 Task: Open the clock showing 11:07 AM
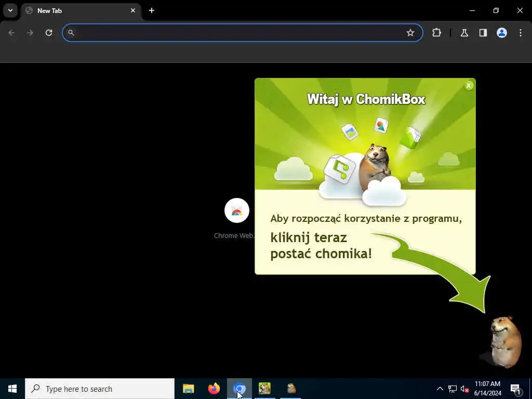click(487, 389)
